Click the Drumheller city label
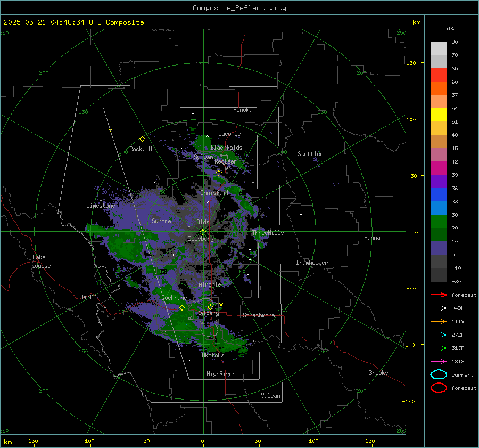 312,263
